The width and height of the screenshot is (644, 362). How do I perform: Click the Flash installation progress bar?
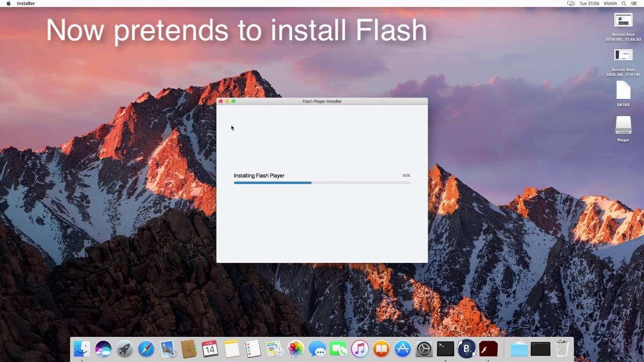pyautogui.click(x=322, y=183)
